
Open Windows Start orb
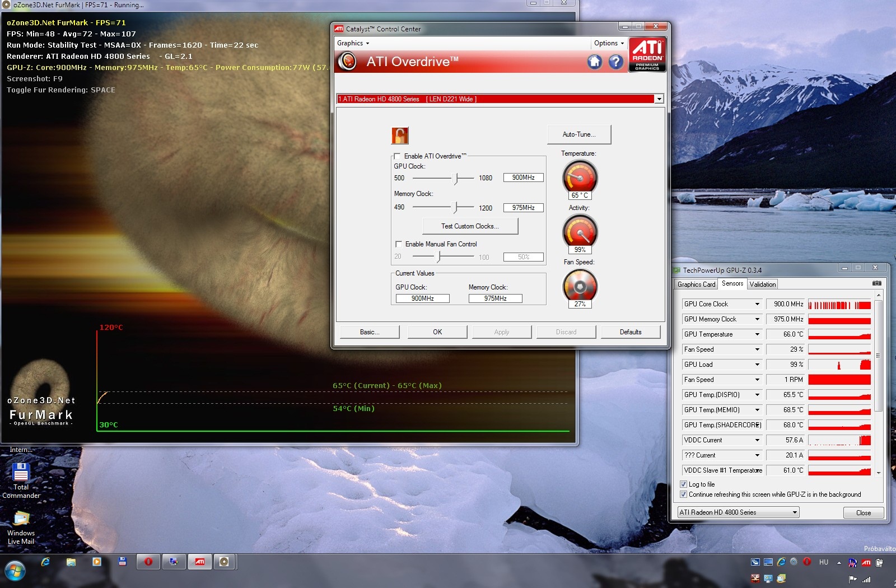click(15, 571)
